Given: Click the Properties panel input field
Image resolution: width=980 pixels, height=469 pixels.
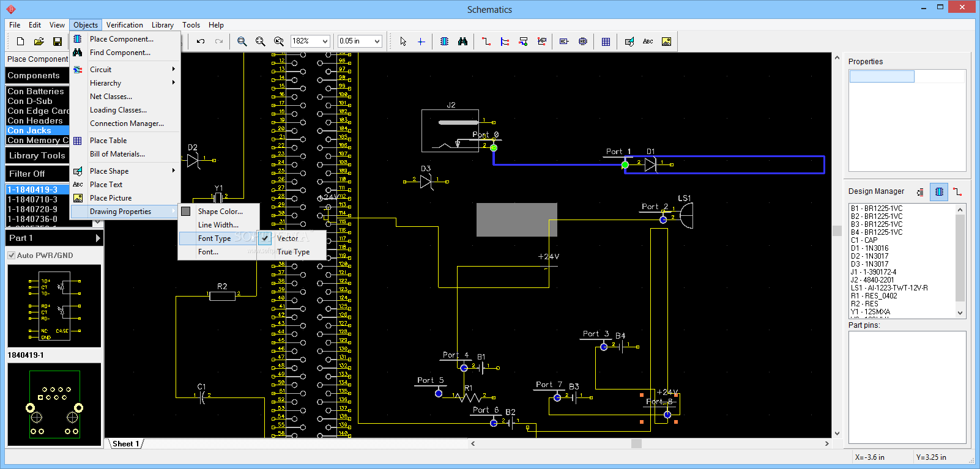Looking at the screenshot, I should (882, 76).
